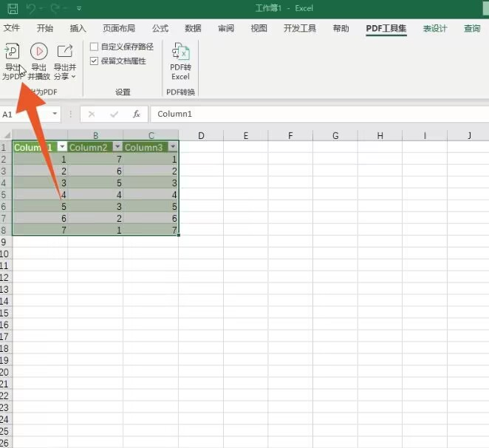This screenshot has width=489, height=448.
Task: Select column header D
Action: pyautogui.click(x=200, y=135)
